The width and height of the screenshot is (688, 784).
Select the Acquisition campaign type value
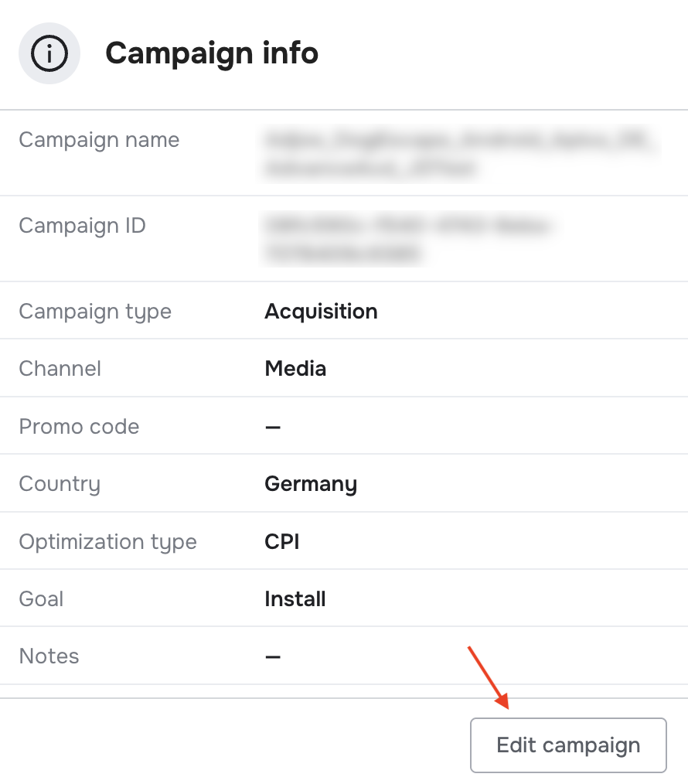321,311
